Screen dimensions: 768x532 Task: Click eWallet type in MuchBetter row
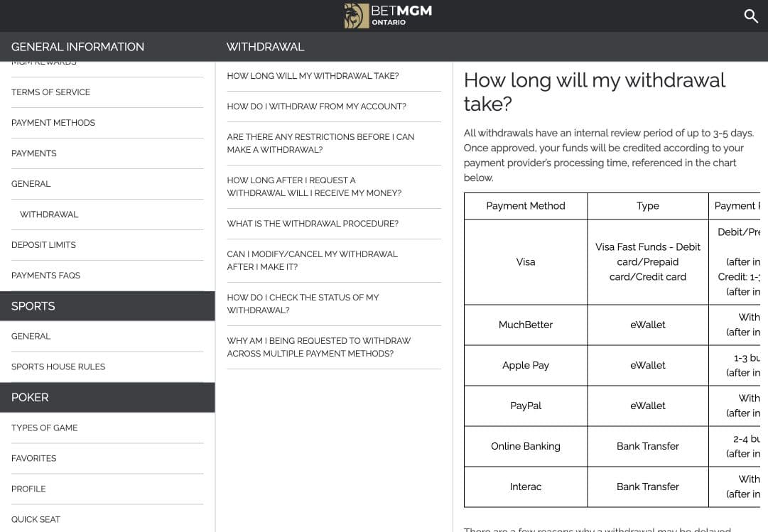click(647, 325)
